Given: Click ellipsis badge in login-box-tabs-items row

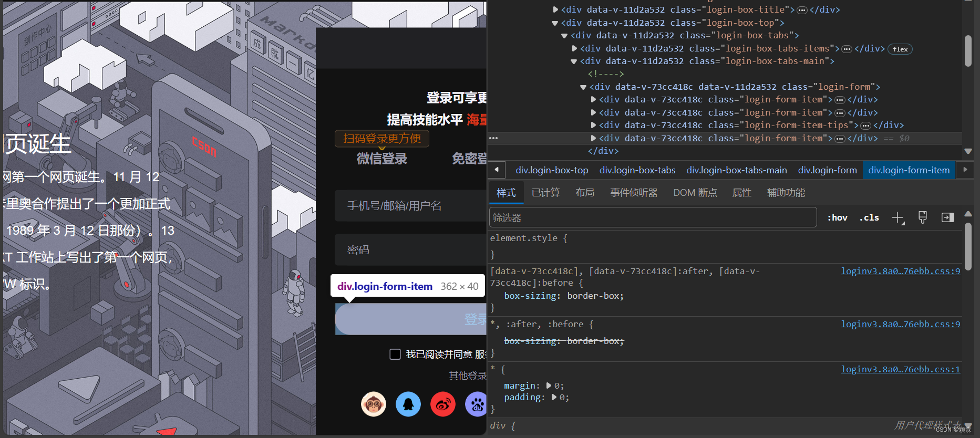Looking at the screenshot, I should (847, 49).
